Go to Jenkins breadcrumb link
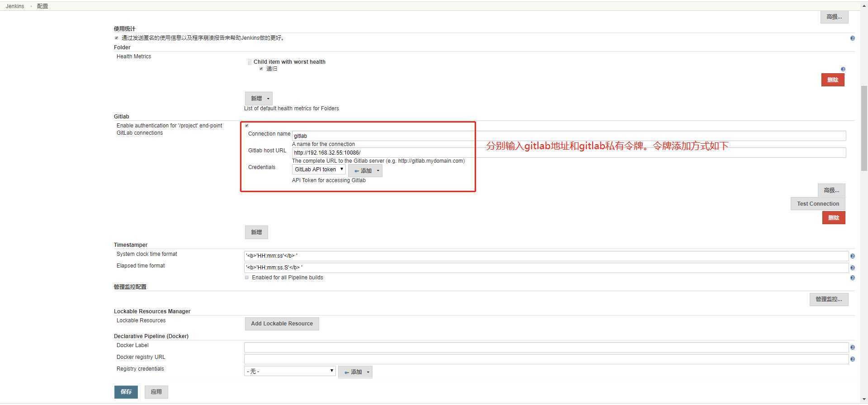 15,6
